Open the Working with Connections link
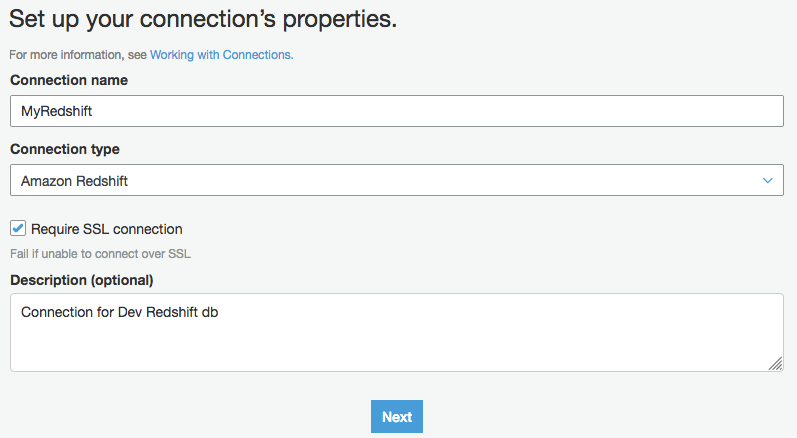The image size is (797, 438). tap(221, 55)
